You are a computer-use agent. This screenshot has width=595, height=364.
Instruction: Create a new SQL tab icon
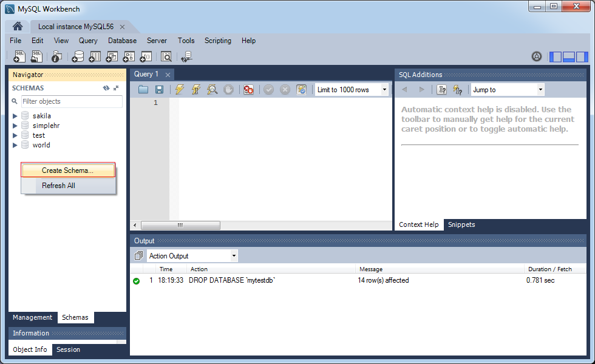(x=19, y=56)
